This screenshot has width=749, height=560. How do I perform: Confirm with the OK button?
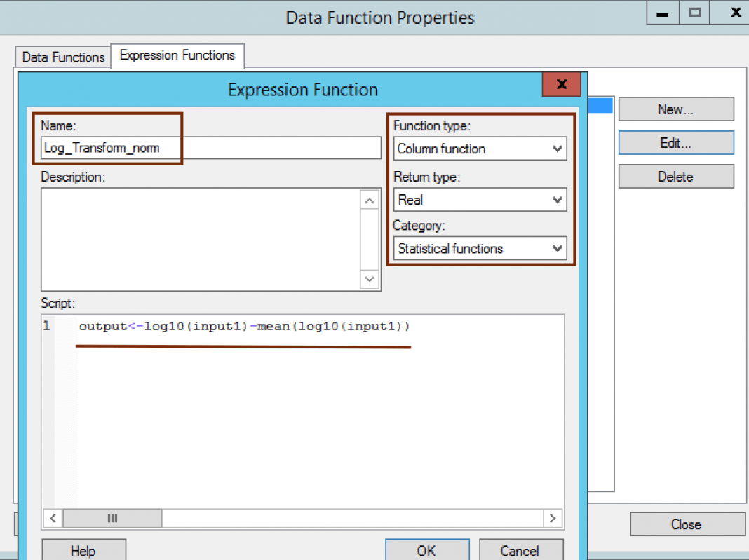[426, 550]
